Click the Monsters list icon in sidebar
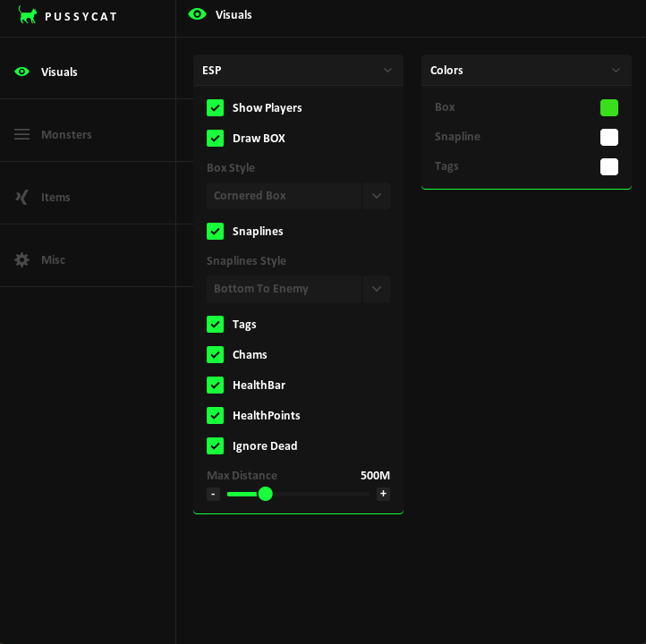The image size is (646, 644). [x=22, y=134]
